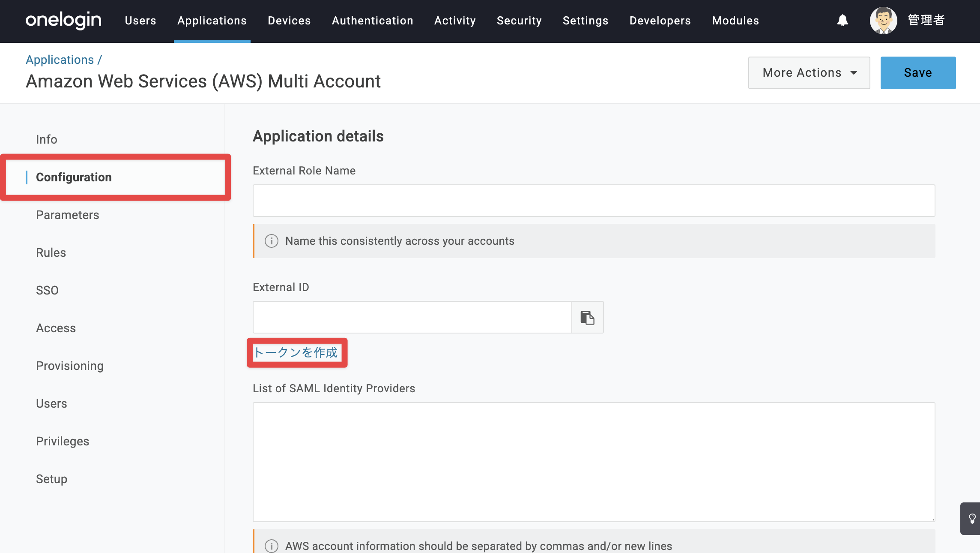Open the notifications bell icon
This screenshot has height=553, width=980.
coord(843,21)
